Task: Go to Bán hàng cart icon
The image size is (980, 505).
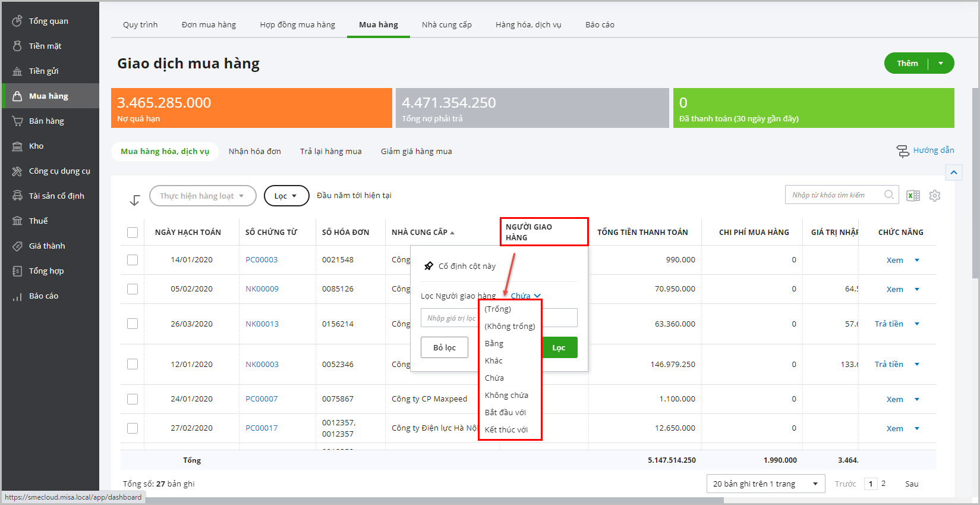Action: 17,121
